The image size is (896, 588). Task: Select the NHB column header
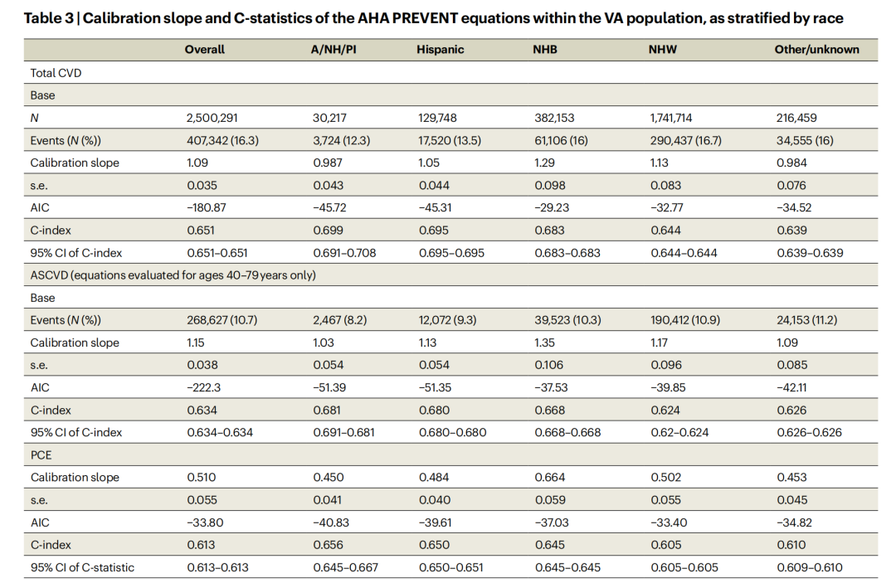(x=544, y=50)
